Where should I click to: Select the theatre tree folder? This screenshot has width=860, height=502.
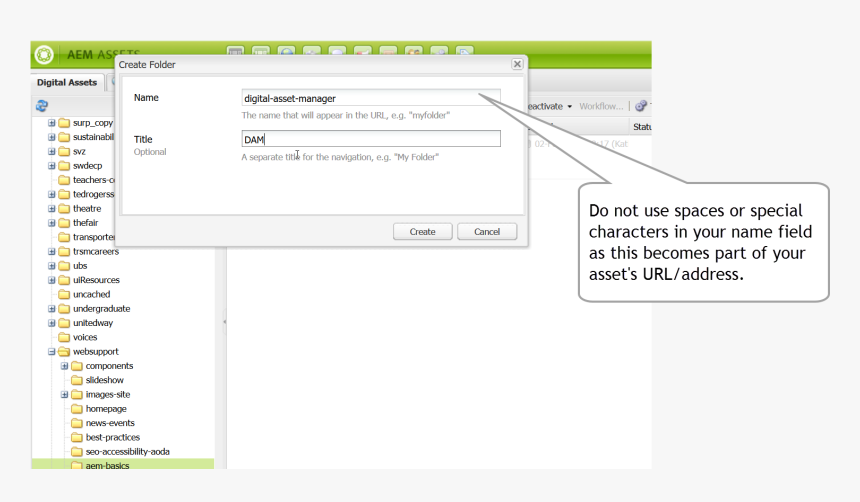click(87, 208)
